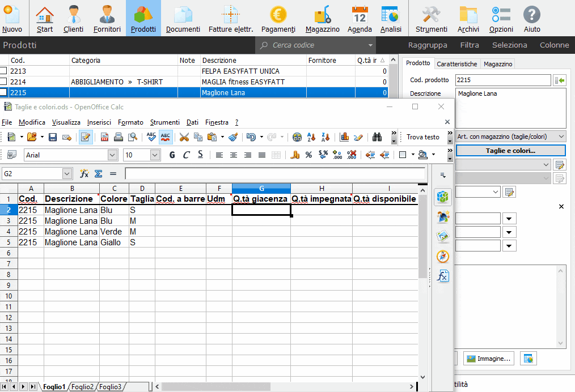Open sidebar Navigator compass icon
The width and height of the screenshot is (575, 392).
[x=443, y=256]
